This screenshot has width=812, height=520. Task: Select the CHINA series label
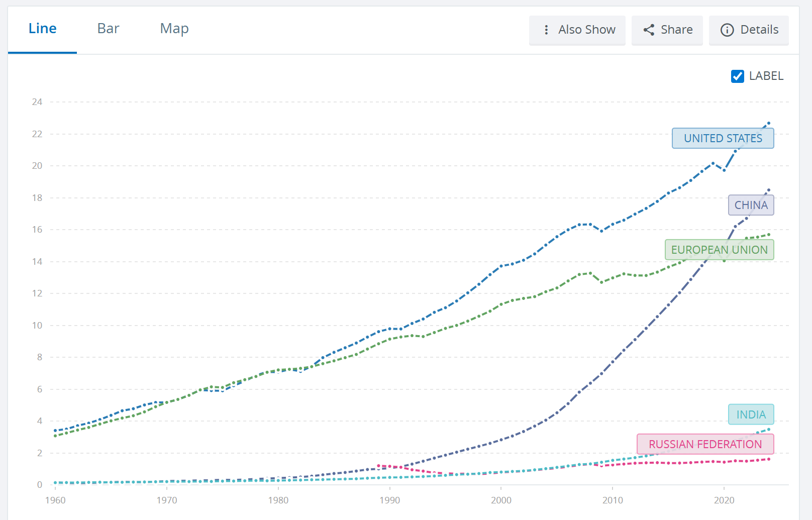[751, 205]
